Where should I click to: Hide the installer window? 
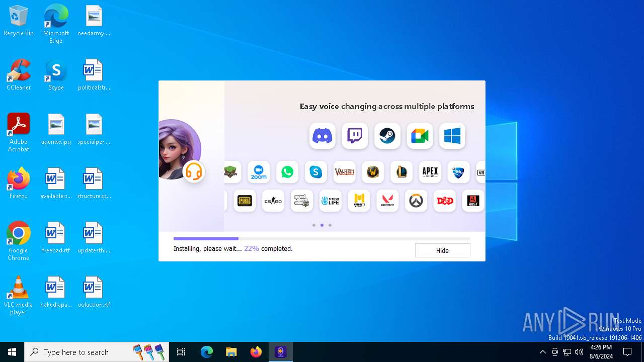tap(442, 250)
